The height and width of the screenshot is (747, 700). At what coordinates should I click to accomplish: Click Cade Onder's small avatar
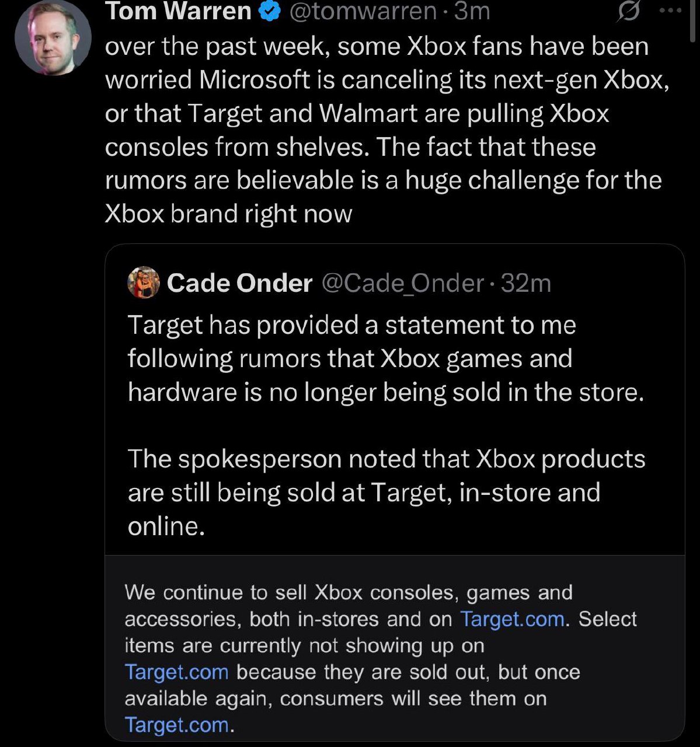tap(143, 282)
